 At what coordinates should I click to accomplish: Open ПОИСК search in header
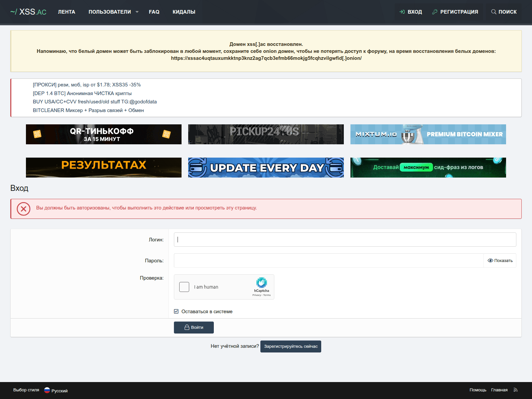click(504, 12)
